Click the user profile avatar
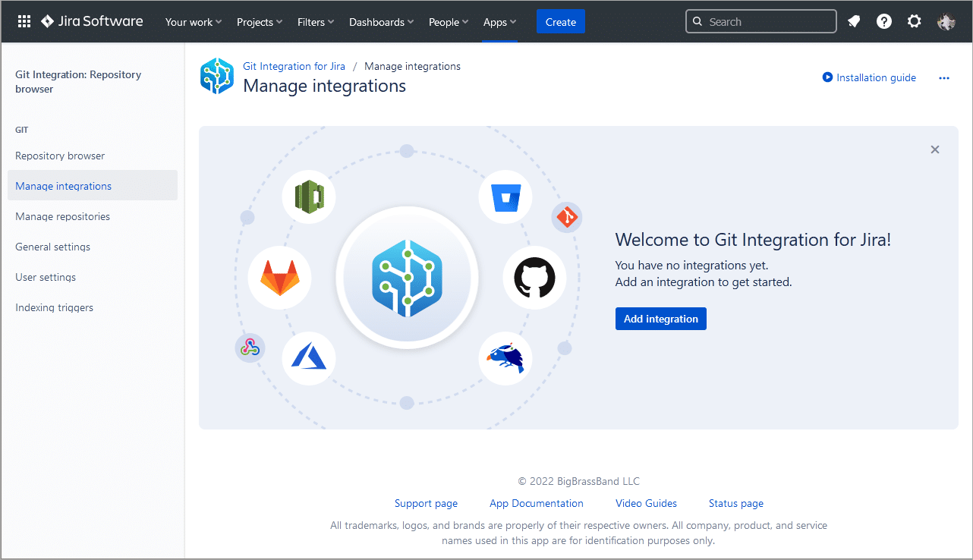 coord(946,21)
